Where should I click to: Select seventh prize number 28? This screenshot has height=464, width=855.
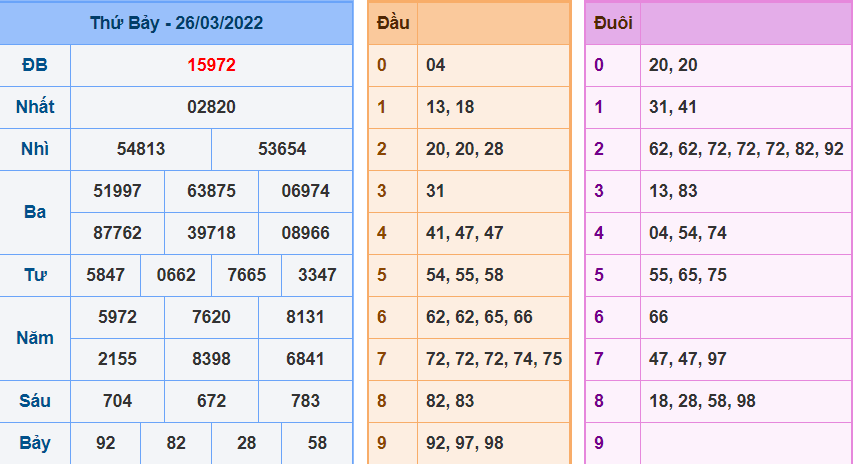pyautogui.click(x=246, y=443)
